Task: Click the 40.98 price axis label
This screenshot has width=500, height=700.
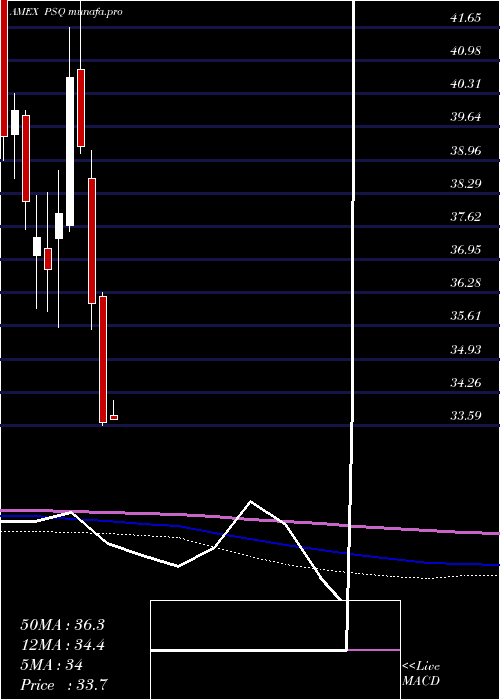Action: [465, 51]
